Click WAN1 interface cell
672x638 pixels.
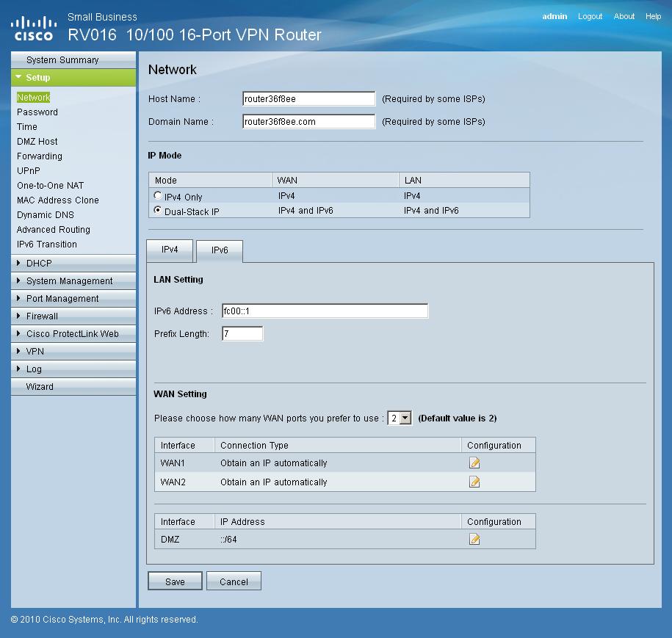pos(173,463)
